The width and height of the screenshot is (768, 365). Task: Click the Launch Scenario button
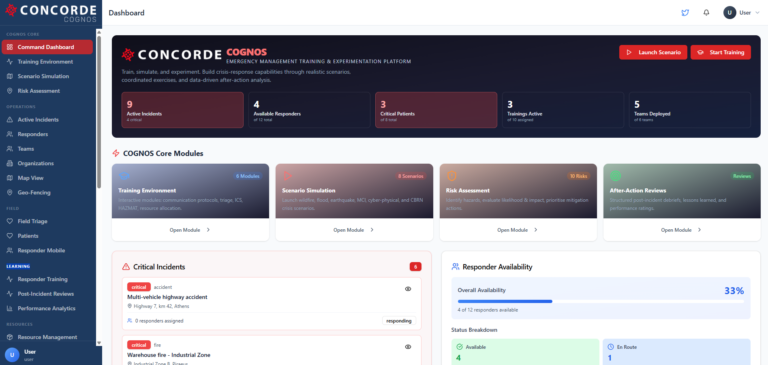pos(653,52)
